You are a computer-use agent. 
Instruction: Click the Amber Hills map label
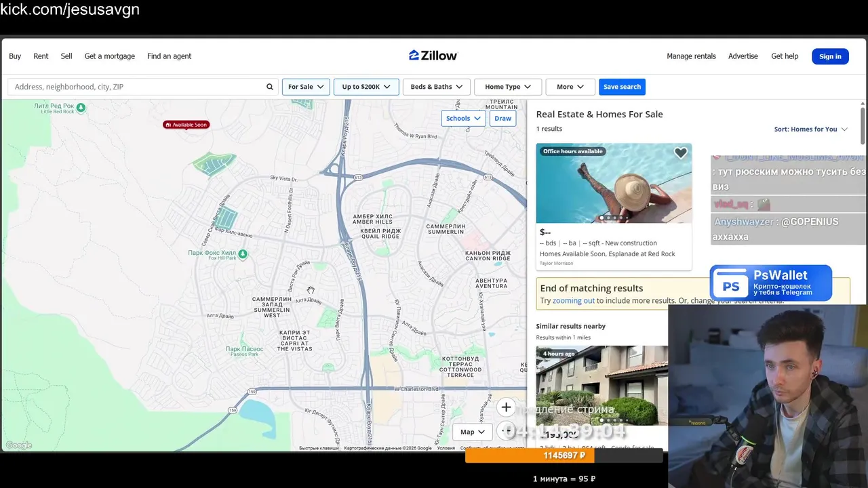(x=373, y=220)
